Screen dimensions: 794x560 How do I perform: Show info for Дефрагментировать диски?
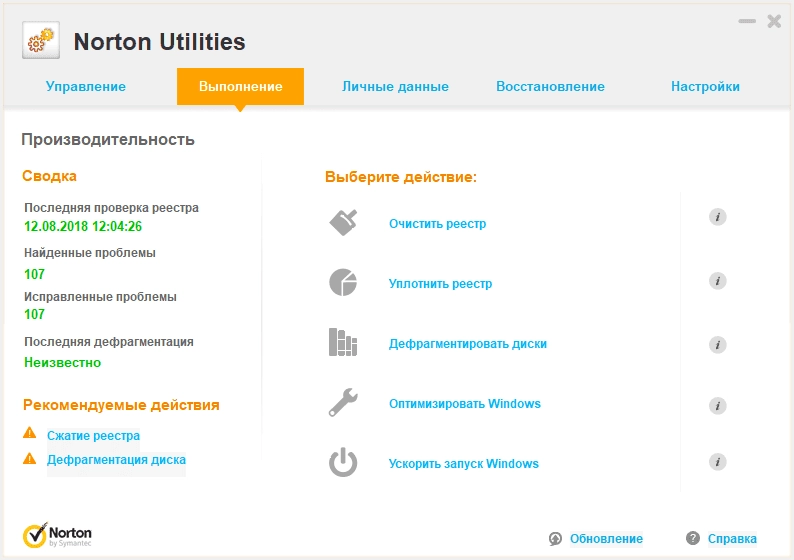[x=718, y=345]
